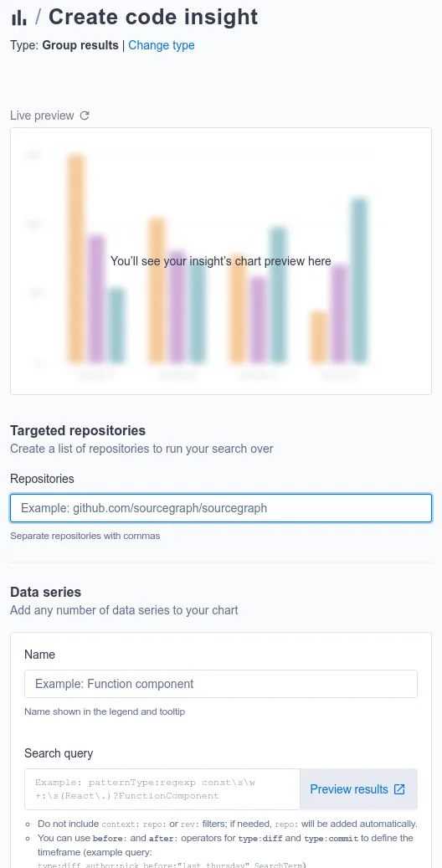Focus the Repositories input field

click(x=221, y=508)
